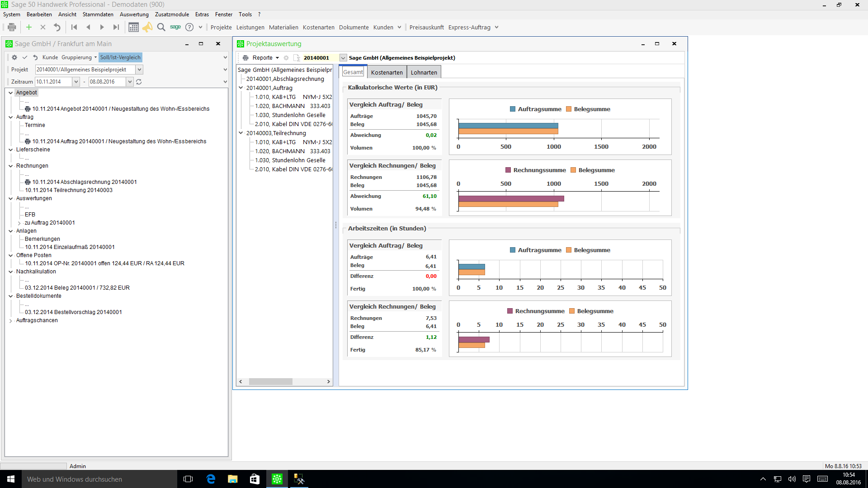Jump to the first record

74,27
